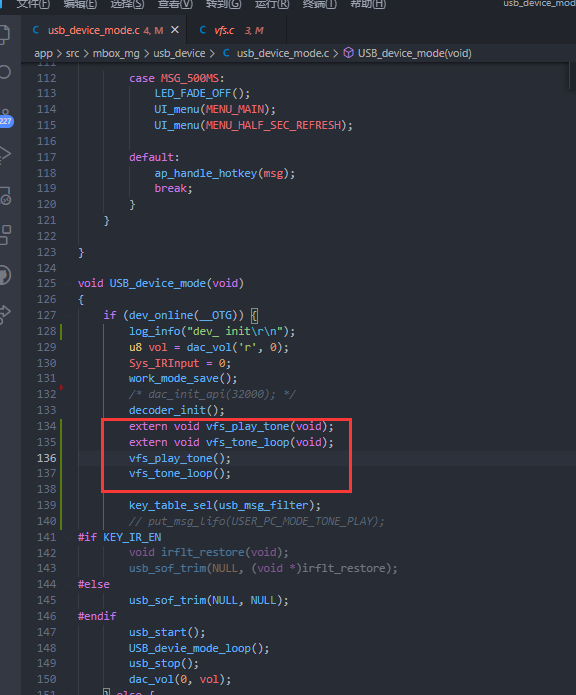Click 'extern void vfs_tone_loop(void);' on line 135
576x695 pixels.
[231, 442]
